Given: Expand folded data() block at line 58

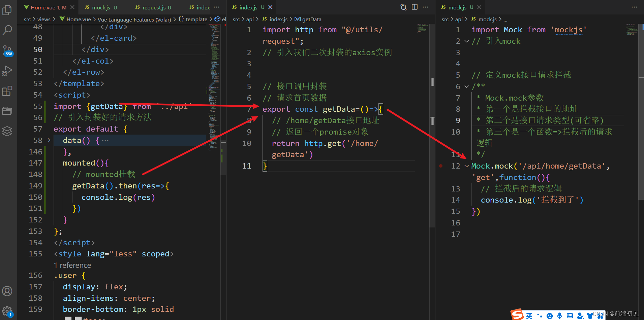Looking at the screenshot, I should [49, 140].
